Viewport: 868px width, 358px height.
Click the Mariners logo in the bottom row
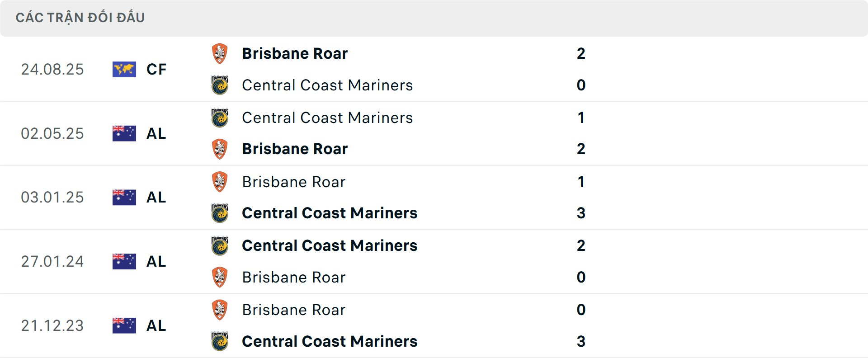[x=220, y=341]
